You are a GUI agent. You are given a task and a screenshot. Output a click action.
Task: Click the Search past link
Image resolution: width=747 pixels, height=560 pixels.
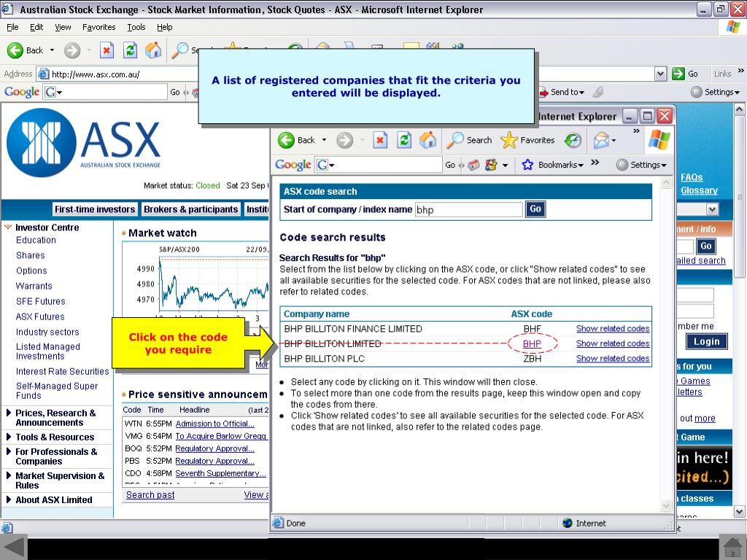click(150, 495)
